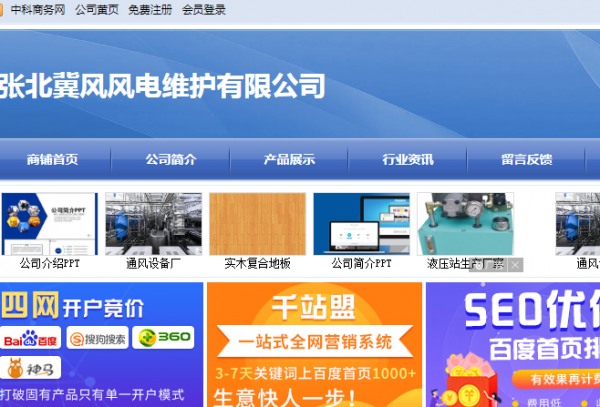This screenshot has width=600, height=407.
Task: Go to the 产品展示 tab
Action: tap(289, 159)
